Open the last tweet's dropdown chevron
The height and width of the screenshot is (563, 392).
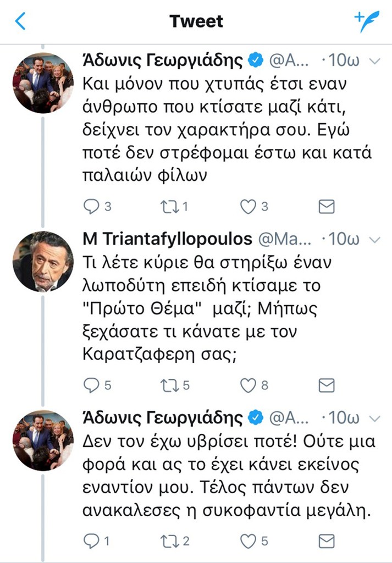pos(374,418)
